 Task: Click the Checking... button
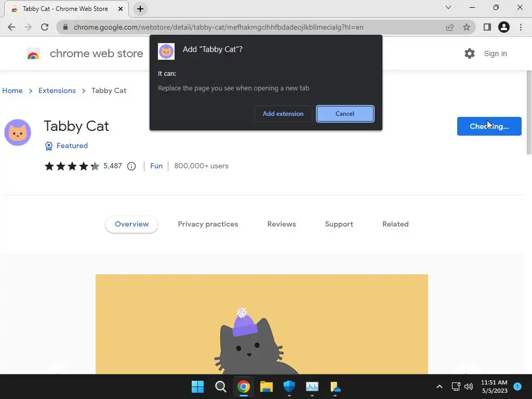[489, 126]
